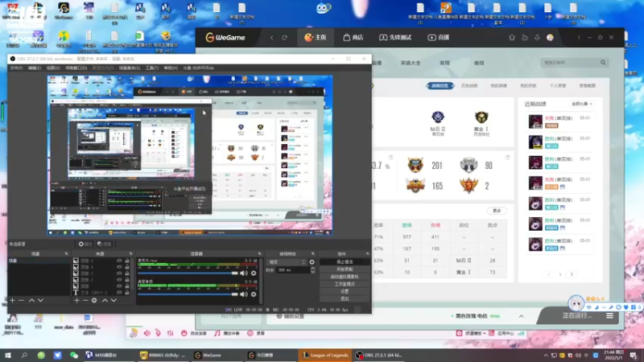
Task: Open Windows Start button
Action: pos(8,355)
